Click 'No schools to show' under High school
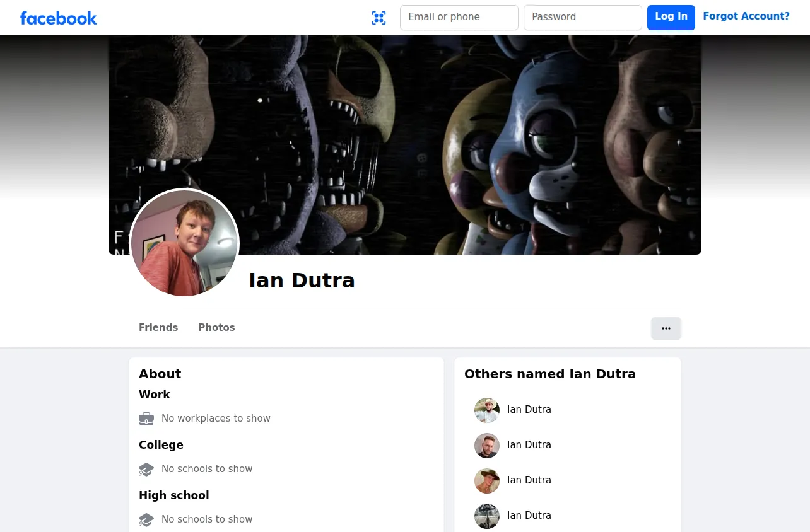The height and width of the screenshot is (532, 810). [207, 519]
